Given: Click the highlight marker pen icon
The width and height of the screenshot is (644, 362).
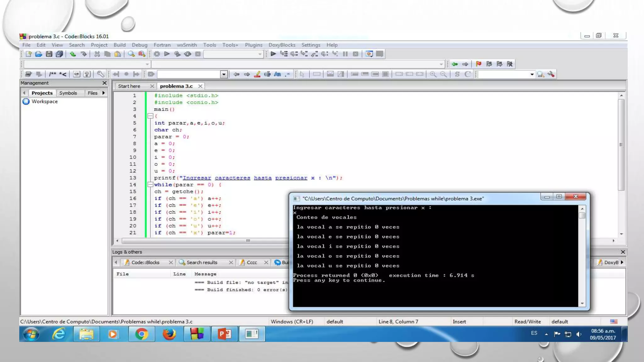Looking at the screenshot, I should (257, 74).
